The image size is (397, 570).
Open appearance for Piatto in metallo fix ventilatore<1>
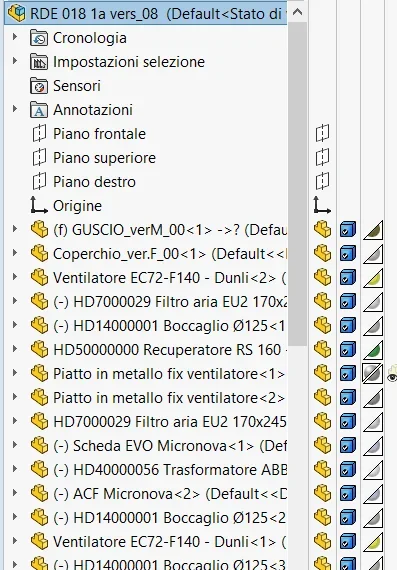point(373,373)
